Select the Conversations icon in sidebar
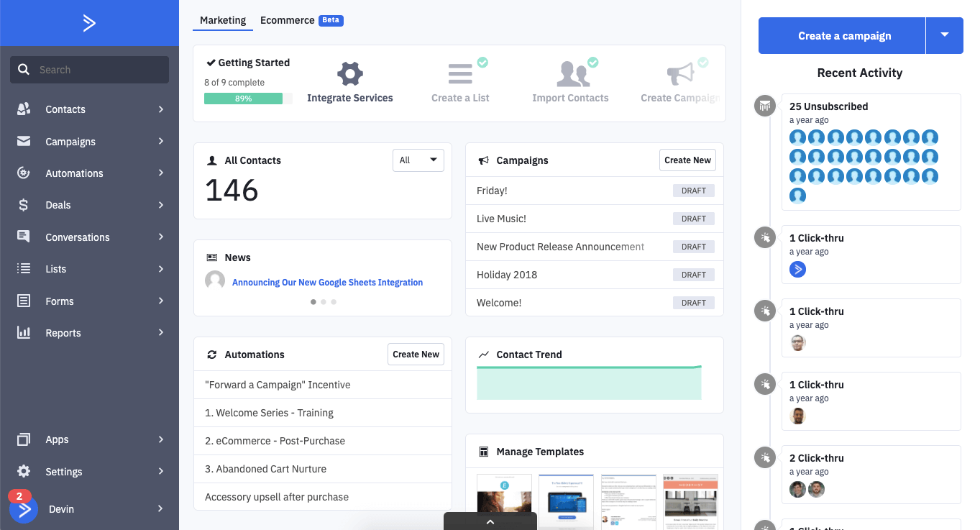 [x=24, y=237]
